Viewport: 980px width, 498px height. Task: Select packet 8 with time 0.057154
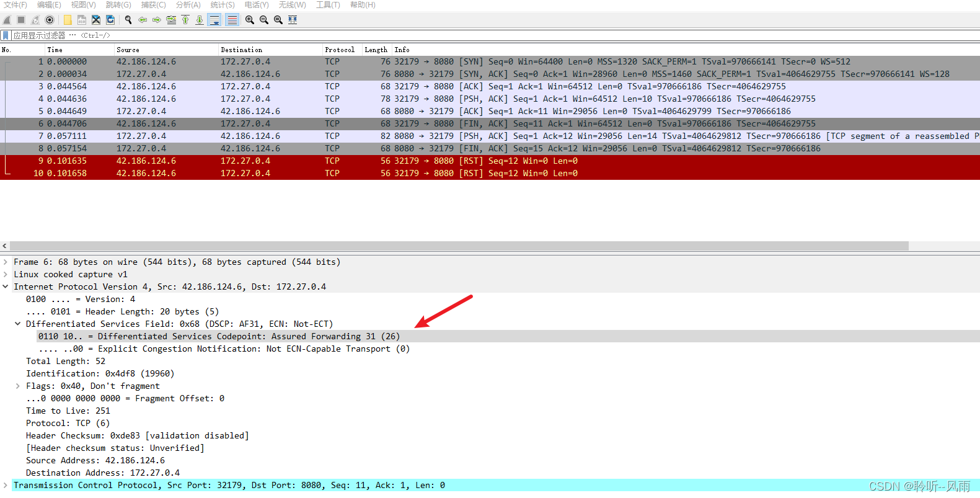pos(490,148)
